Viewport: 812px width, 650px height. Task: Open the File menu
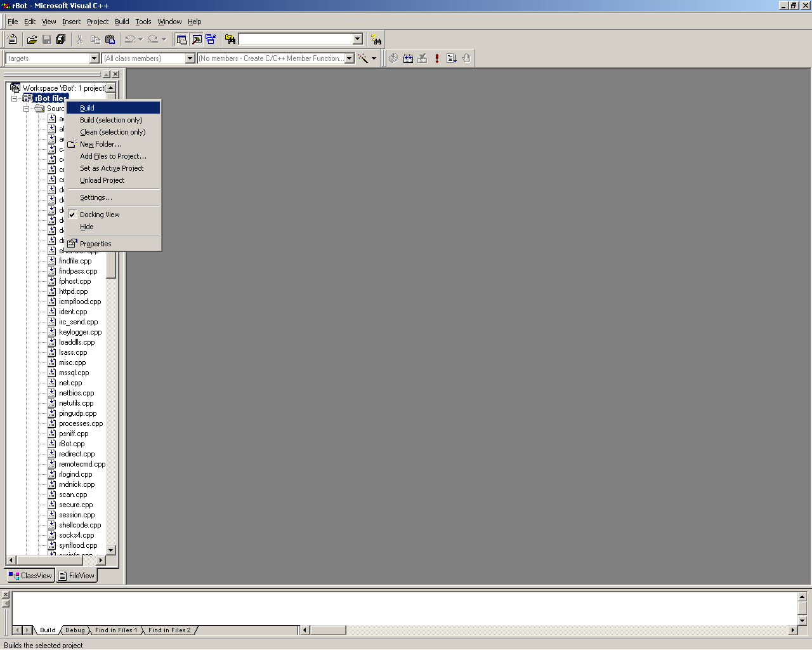click(x=13, y=22)
